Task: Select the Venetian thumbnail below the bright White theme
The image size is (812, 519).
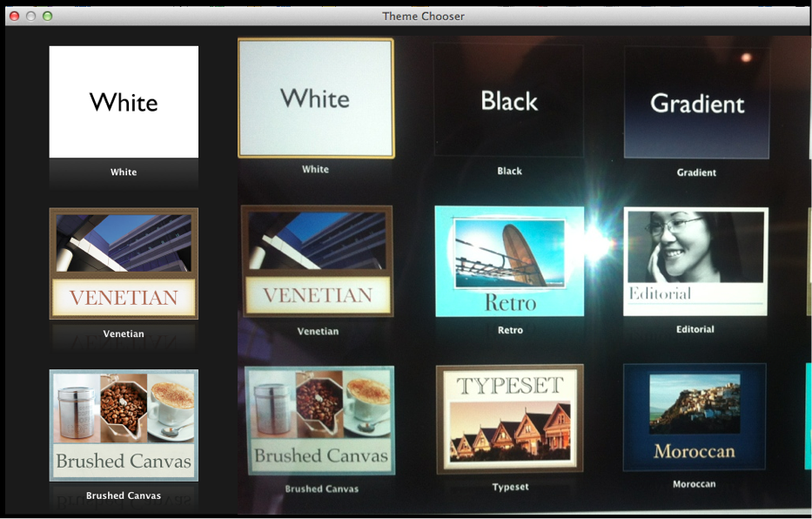Action: pos(124,264)
